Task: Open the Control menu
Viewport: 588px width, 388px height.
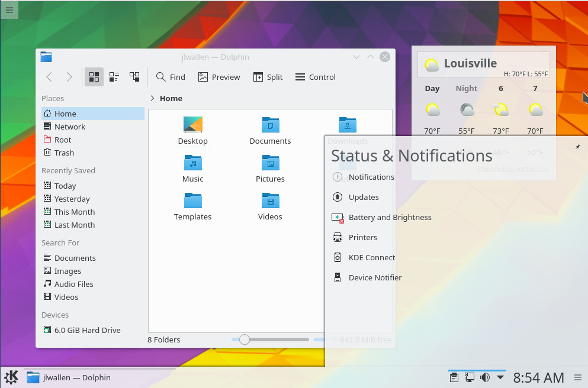Action: pos(316,77)
